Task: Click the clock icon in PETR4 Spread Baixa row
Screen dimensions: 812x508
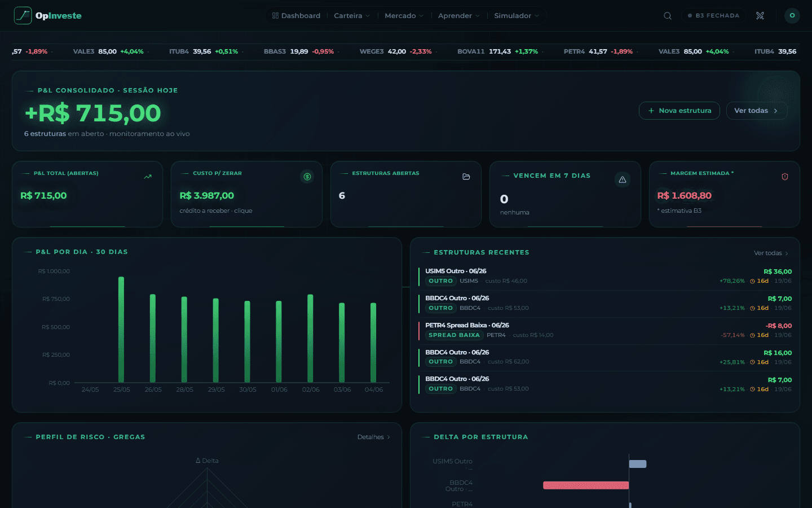Action: click(752, 335)
